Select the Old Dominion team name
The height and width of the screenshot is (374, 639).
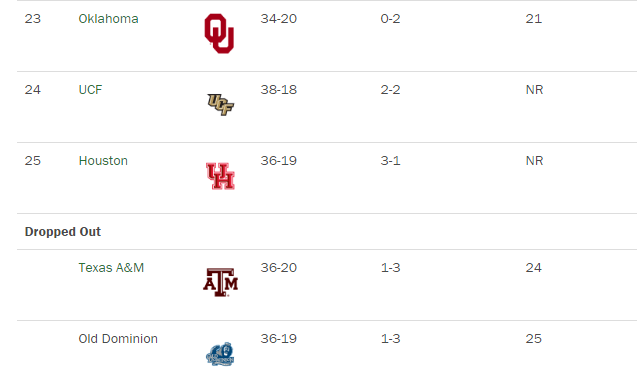point(118,339)
